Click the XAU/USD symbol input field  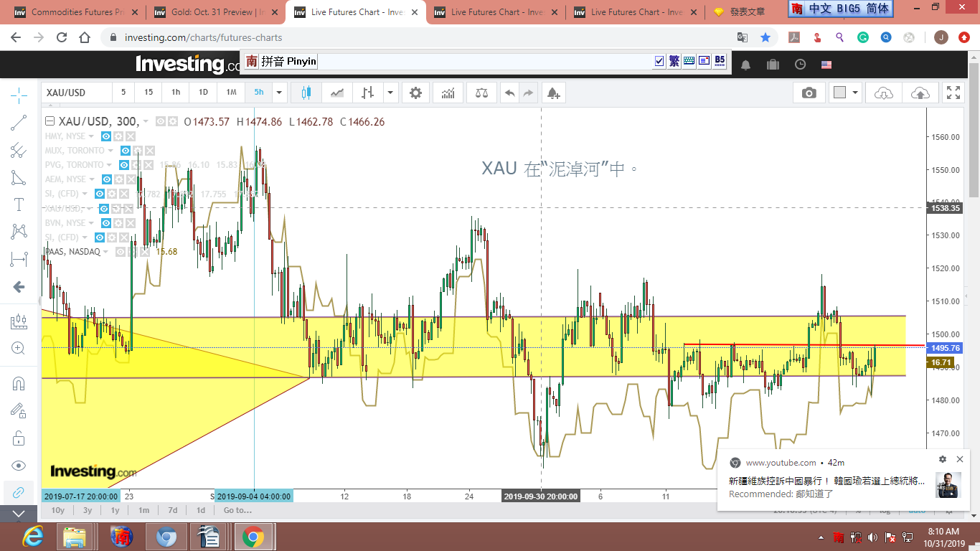(x=77, y=93)
